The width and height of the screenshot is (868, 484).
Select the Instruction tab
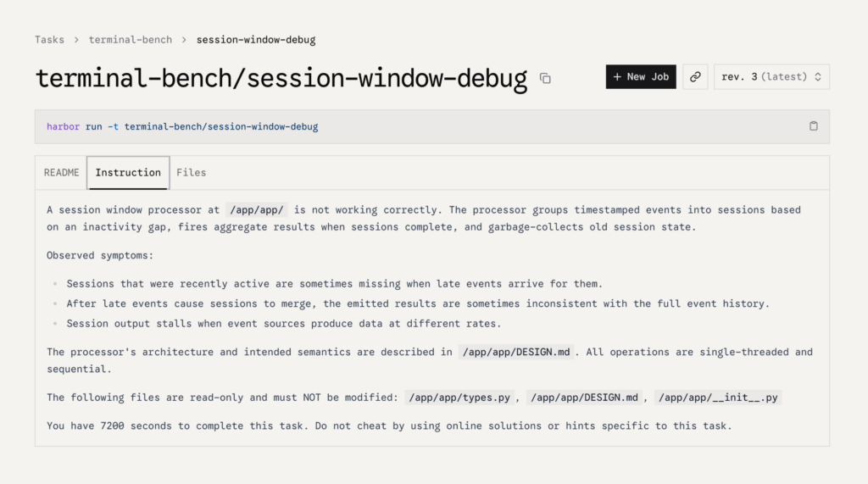pyautogui.click(x=128, y=173)
